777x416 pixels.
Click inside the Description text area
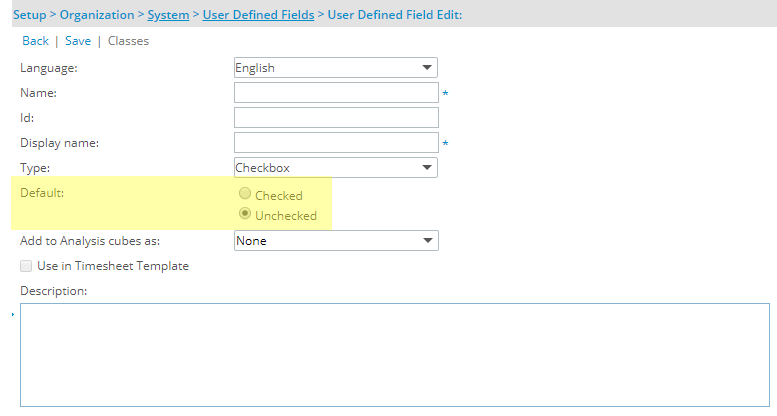click(x=394, y=355)
